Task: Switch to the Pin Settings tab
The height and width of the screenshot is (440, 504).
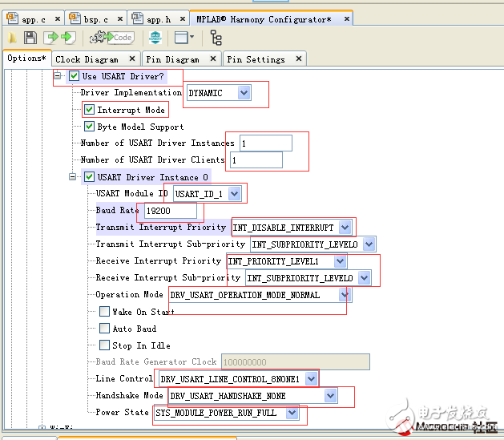Action: [256, 59]
